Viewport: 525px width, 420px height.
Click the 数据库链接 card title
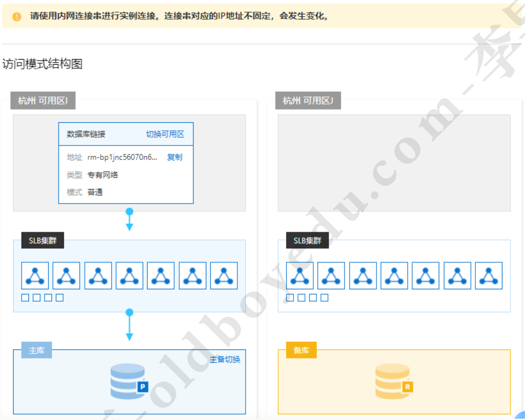(86, 134)
